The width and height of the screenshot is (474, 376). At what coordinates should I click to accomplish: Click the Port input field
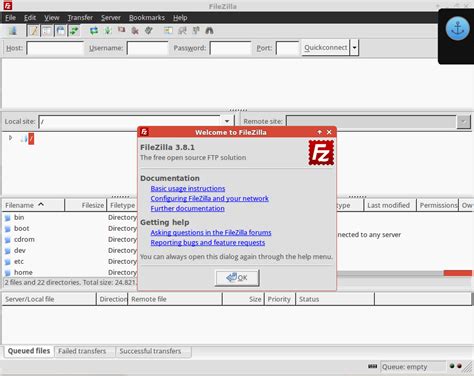pyautogui.click(x=287, y=48)
